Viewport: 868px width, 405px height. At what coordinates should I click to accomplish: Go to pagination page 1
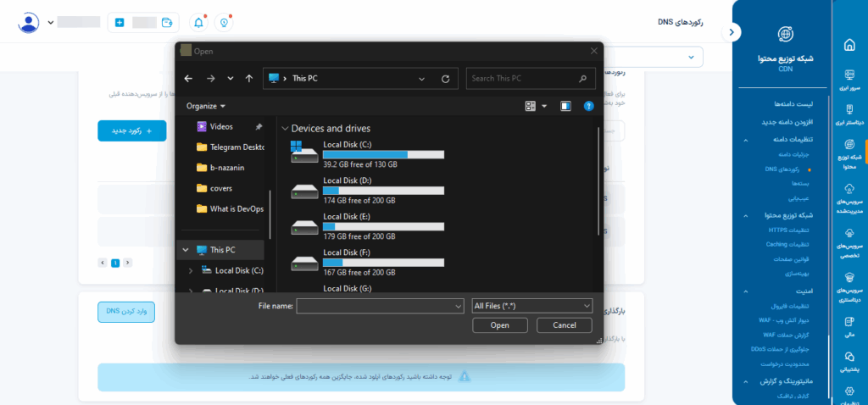click(x=115, y=263)
